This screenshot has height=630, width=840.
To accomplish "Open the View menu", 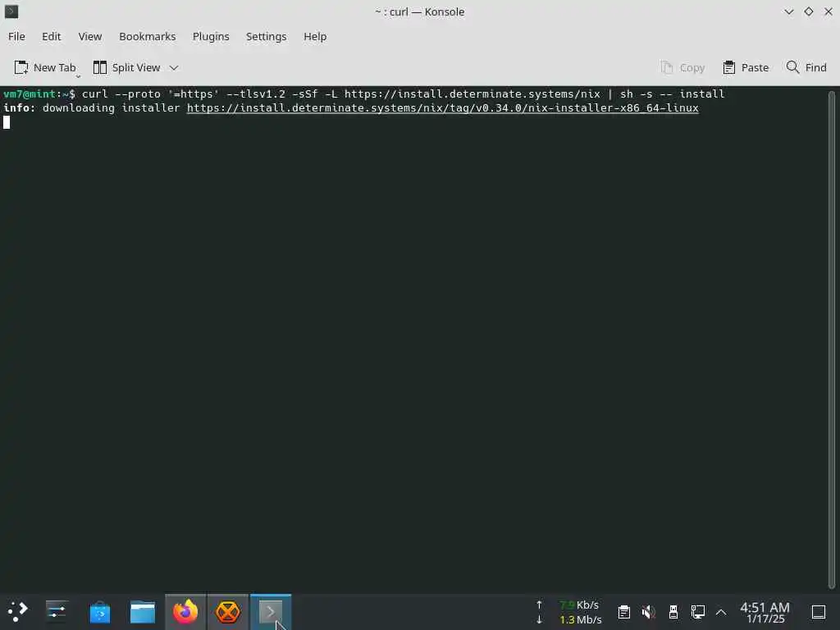I will tap(90, 36).
